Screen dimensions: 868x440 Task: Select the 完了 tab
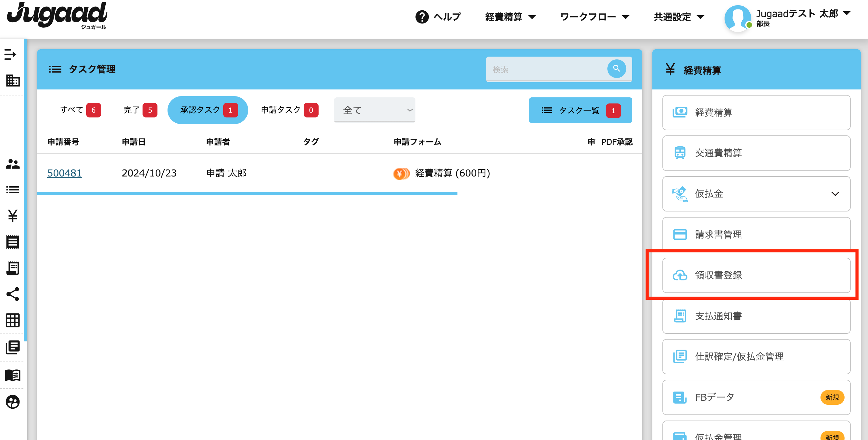pyautogui.click(x=140, y=110)
